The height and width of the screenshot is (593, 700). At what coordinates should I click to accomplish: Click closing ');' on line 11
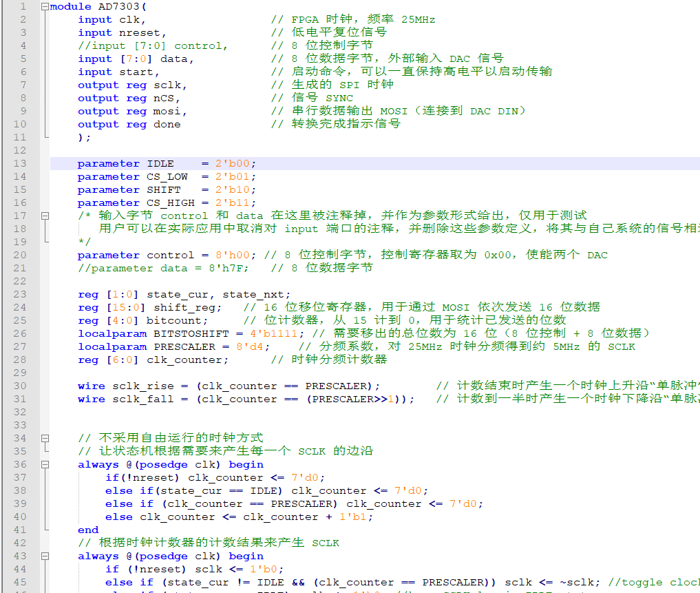85,138
